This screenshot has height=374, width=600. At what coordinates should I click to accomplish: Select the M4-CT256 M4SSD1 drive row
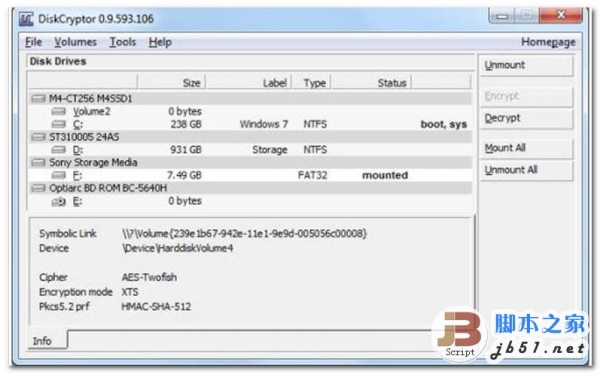250,99
